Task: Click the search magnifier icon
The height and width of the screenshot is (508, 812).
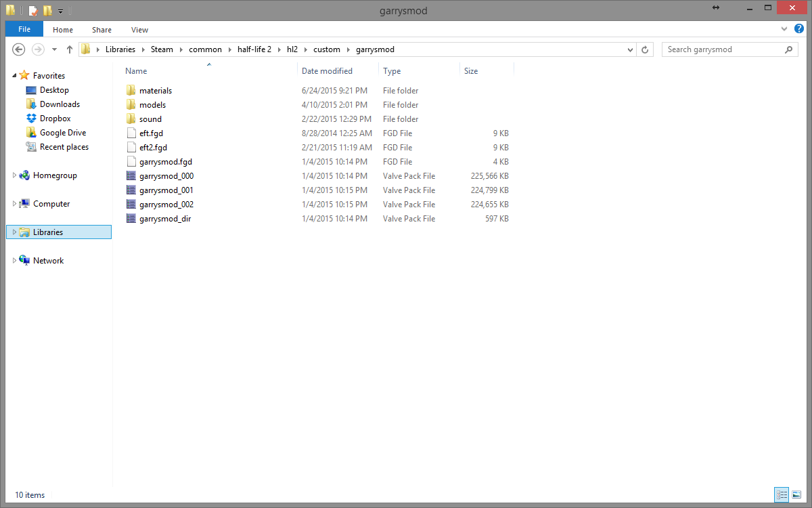Action: click(789, 49)
